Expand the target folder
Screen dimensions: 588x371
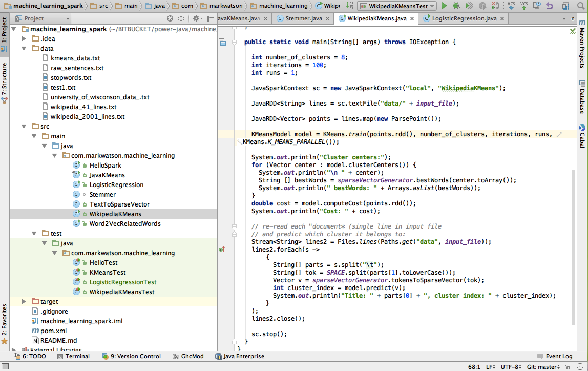[x=24, y=302]
